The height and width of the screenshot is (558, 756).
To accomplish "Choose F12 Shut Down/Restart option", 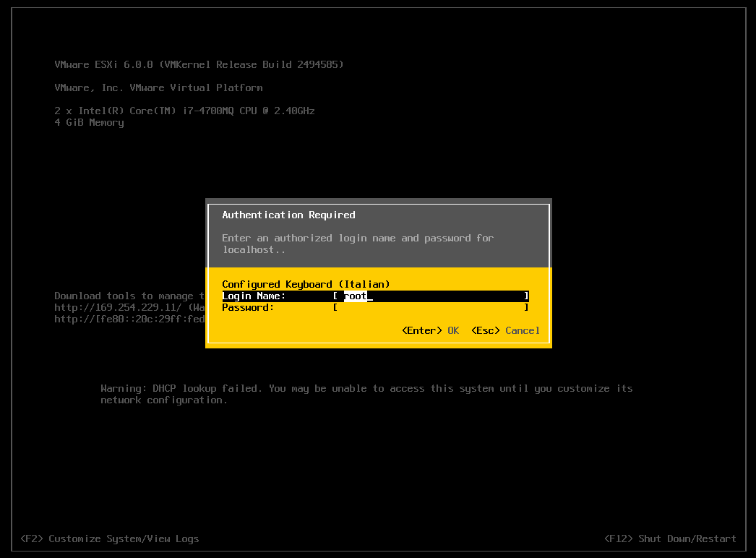I will pyautogui.click(x=670, y=538).
